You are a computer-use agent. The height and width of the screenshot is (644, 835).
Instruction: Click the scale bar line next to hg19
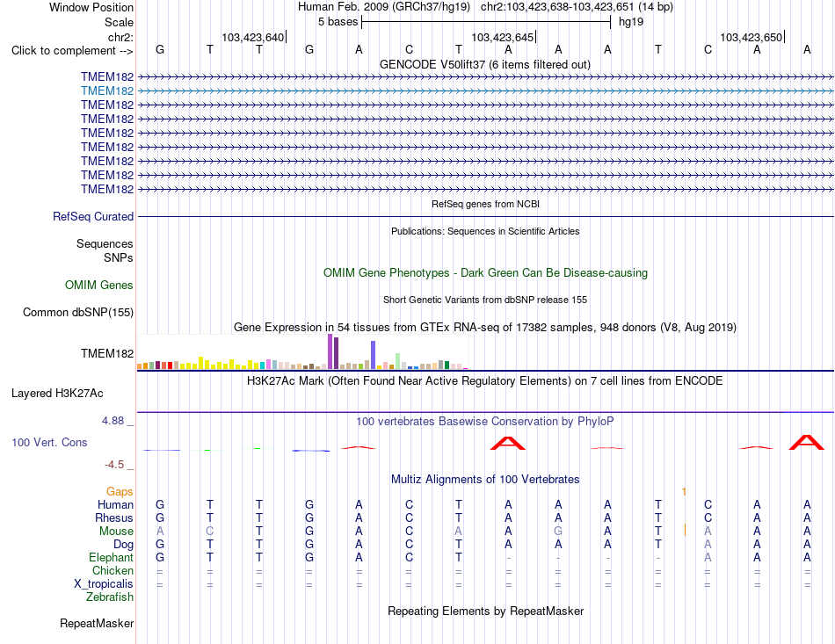[486, 22]
